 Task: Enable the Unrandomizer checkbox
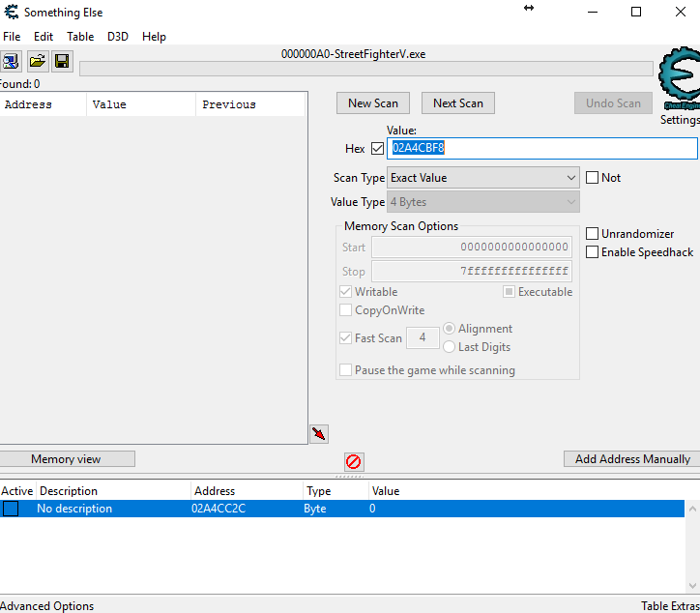click(593, 234)
